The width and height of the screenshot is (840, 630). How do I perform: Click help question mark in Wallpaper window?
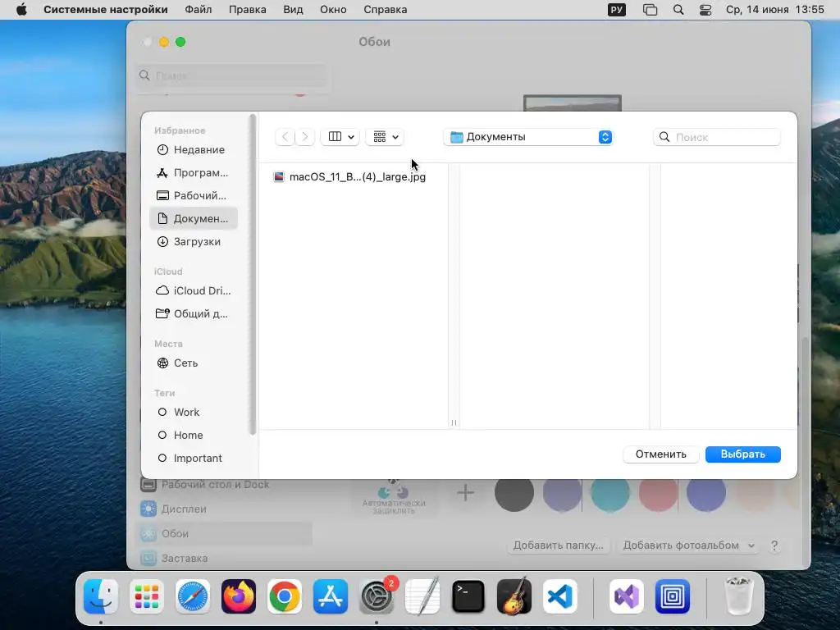point(774,546)
